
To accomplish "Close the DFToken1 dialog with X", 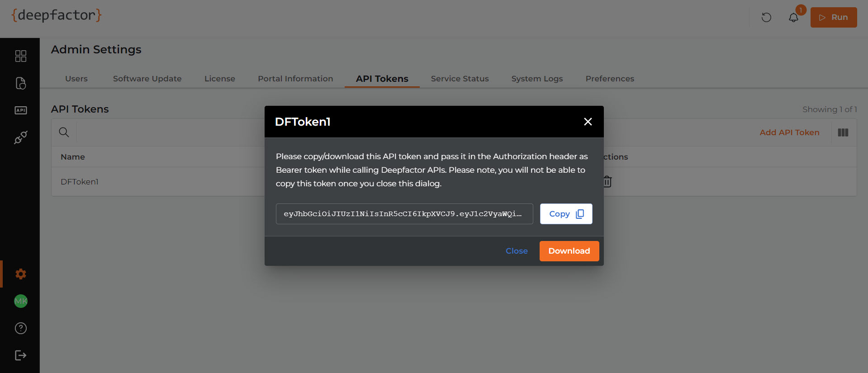I will tap(588, 122).
